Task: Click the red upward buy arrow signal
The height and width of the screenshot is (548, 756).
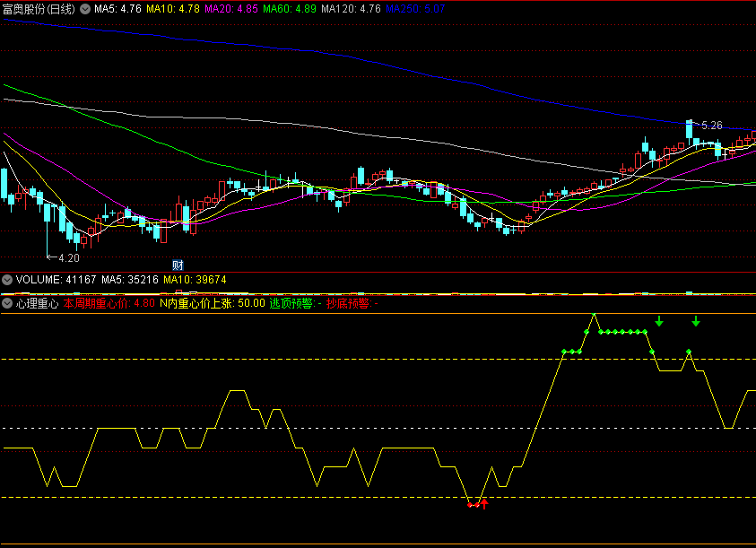Action: click(x=484, y=504)
